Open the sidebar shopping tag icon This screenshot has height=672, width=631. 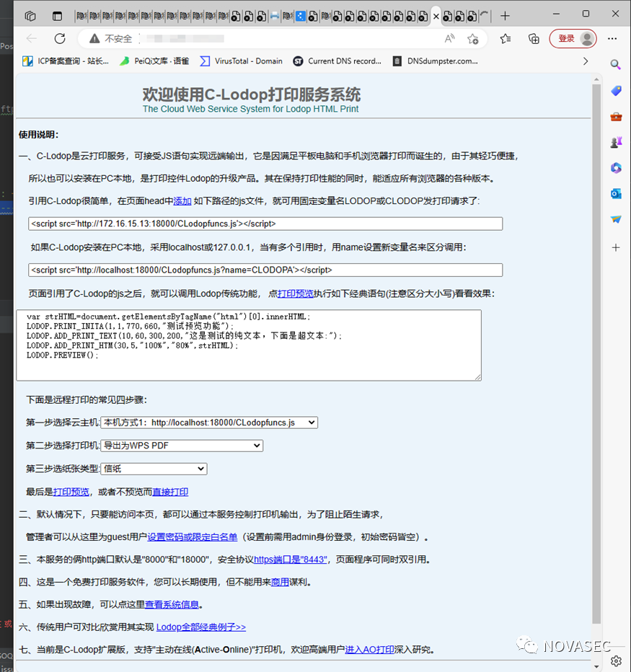point(616,90)
